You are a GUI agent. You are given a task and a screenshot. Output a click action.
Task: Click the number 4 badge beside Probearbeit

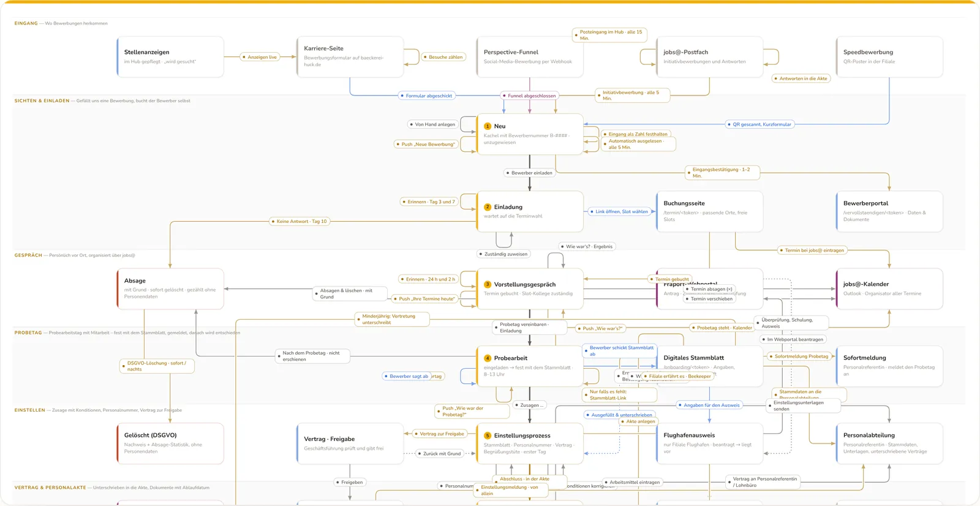(x=488, y=358)
